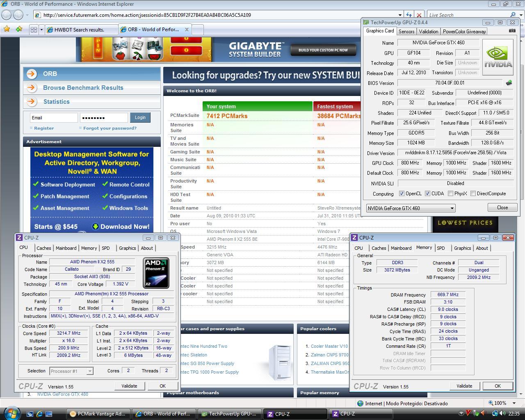Switch to the HWBOT Search results tab

point(81,30)
